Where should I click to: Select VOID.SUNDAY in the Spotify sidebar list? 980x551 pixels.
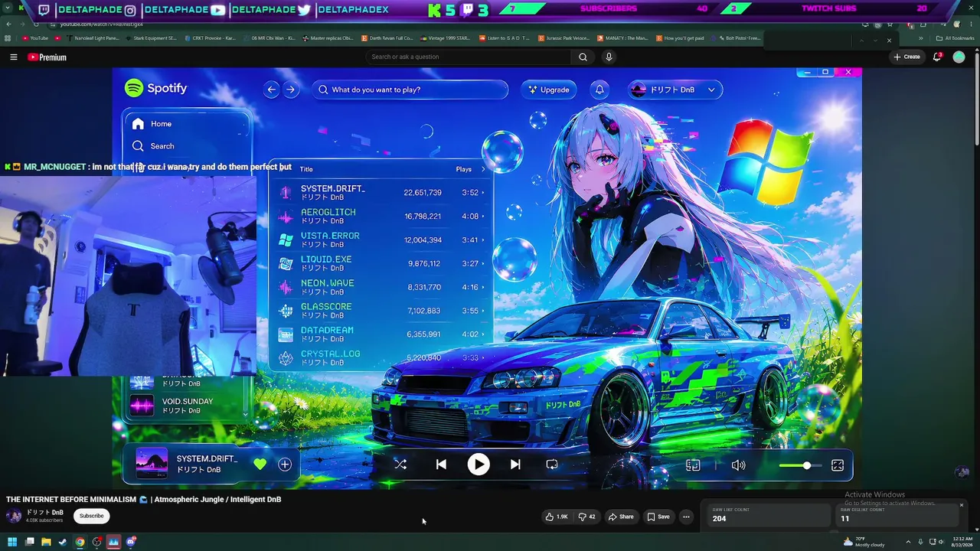click(x=185, y=406)
